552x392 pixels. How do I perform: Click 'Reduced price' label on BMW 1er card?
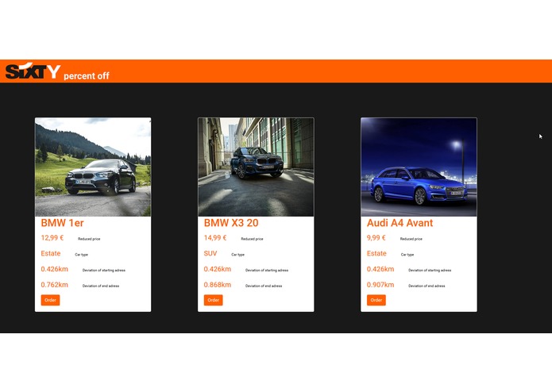(89, 239)
